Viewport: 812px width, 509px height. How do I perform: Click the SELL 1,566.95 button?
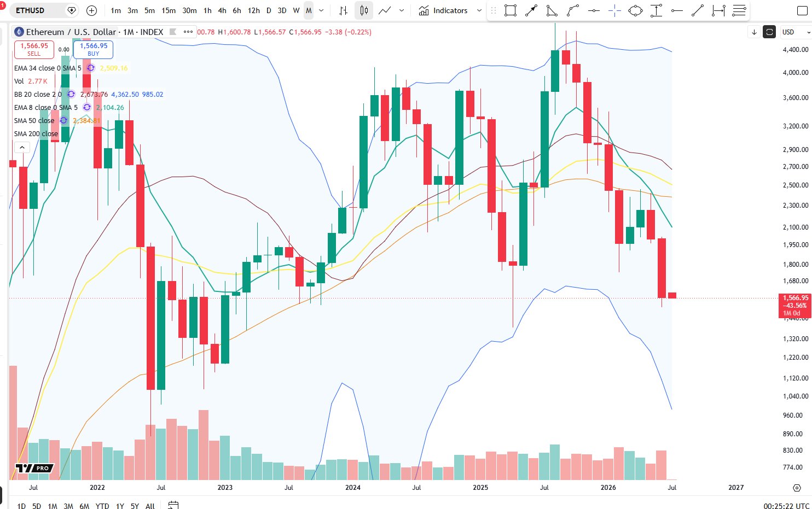[x=34, y=50]
